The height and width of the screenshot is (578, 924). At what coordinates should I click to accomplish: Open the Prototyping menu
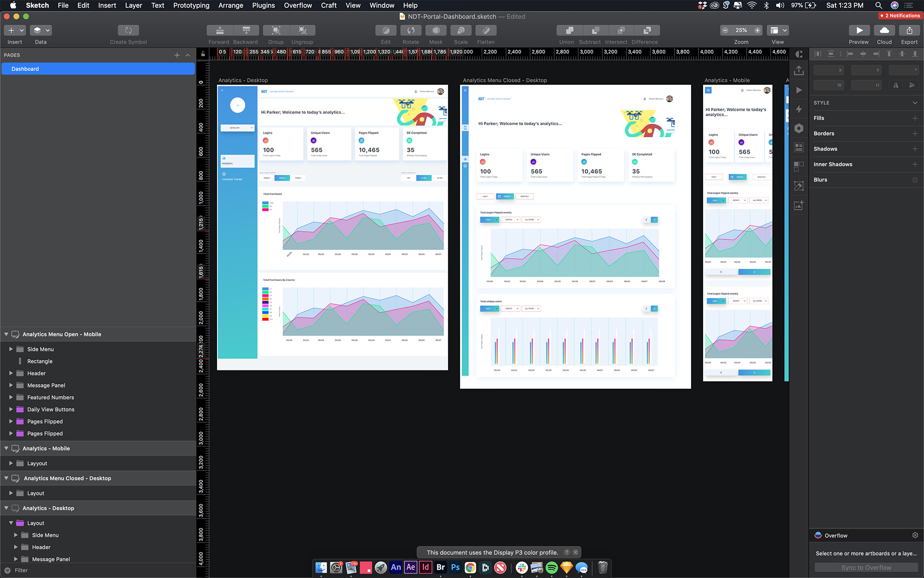(x=191, y=5)
